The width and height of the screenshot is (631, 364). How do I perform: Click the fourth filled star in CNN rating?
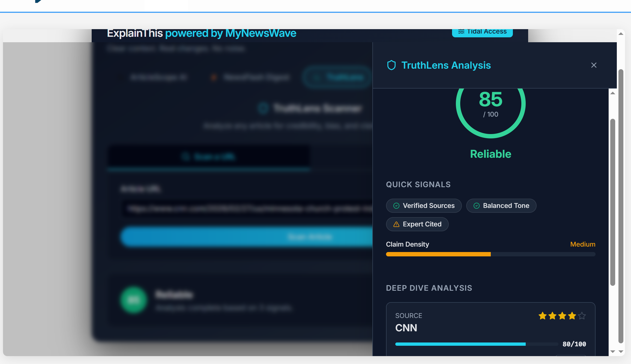coord(572,316)
